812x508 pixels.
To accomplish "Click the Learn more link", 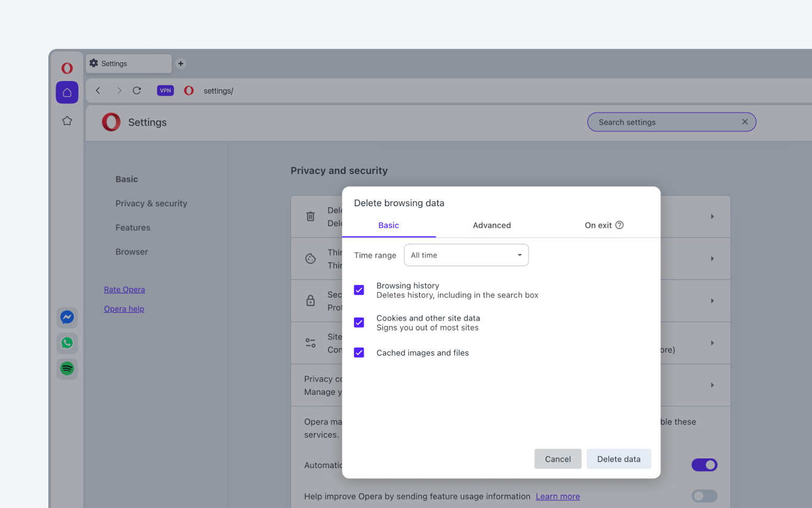I will tap(558, 497).
